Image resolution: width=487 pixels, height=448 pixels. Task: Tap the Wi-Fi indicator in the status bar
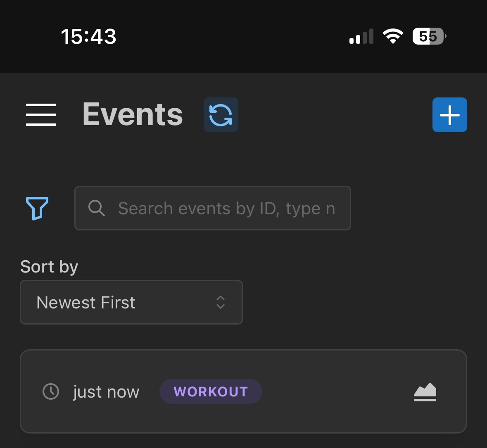click(x=393, y=36)
